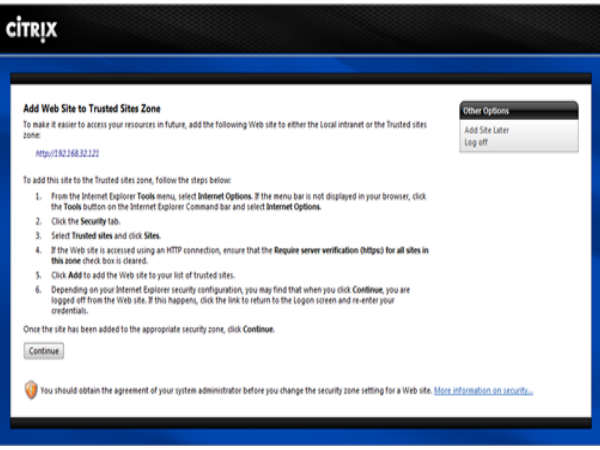Select Log off in Other Options
Screen dimensions: 600x450
[x=476, y=142]
